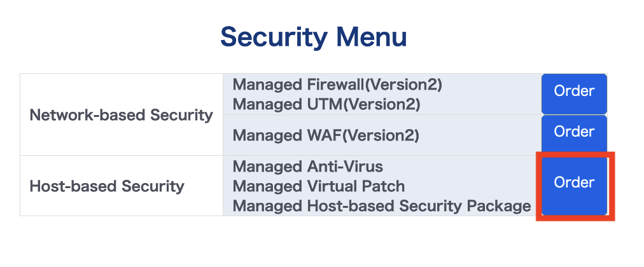Click the Managed Firewall(Version2) label
The image size is (644, 267).
click(x=337, y=85)
